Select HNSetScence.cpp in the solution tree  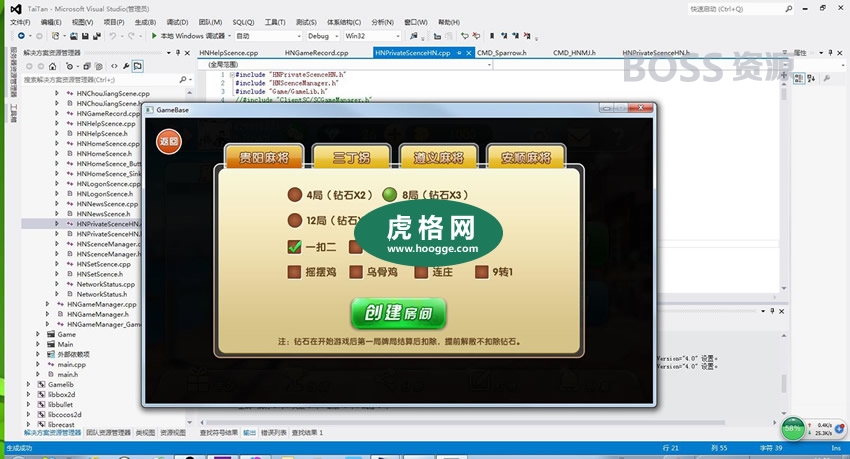104,264
